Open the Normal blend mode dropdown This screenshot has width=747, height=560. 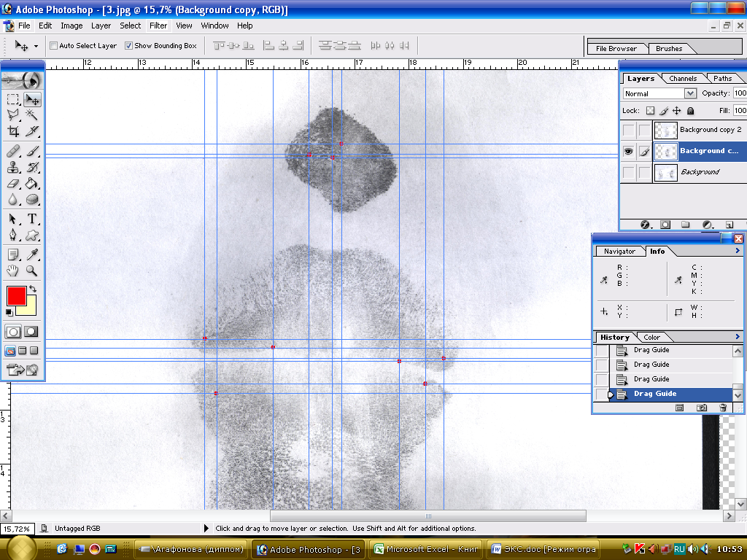point(690,93)
